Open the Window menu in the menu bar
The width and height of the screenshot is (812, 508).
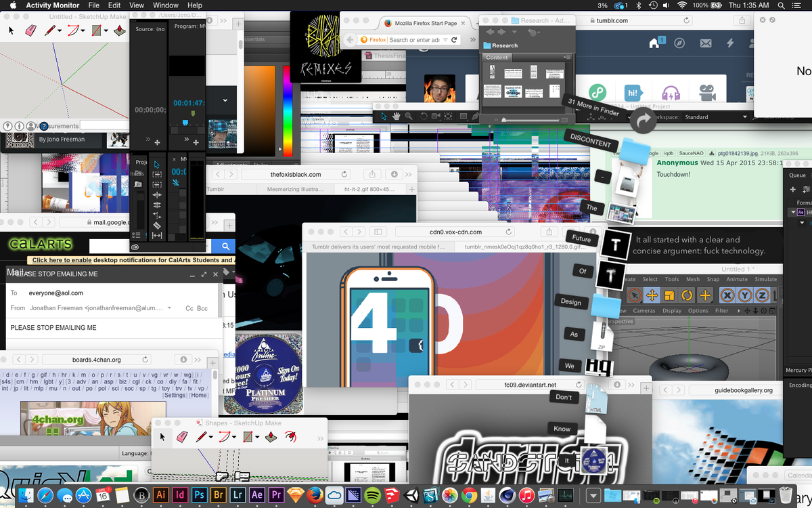pyautogui.click(x=166, y=5)
